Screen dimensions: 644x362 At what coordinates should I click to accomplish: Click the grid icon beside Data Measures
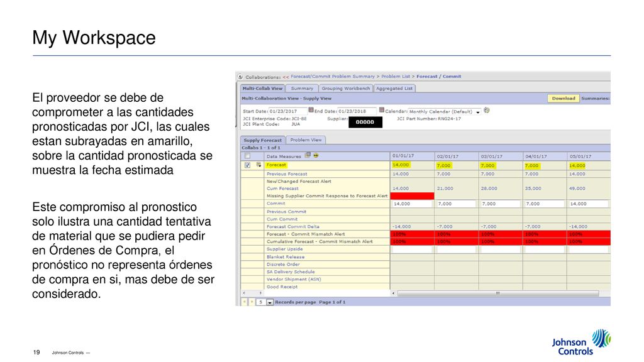[308, 155]
